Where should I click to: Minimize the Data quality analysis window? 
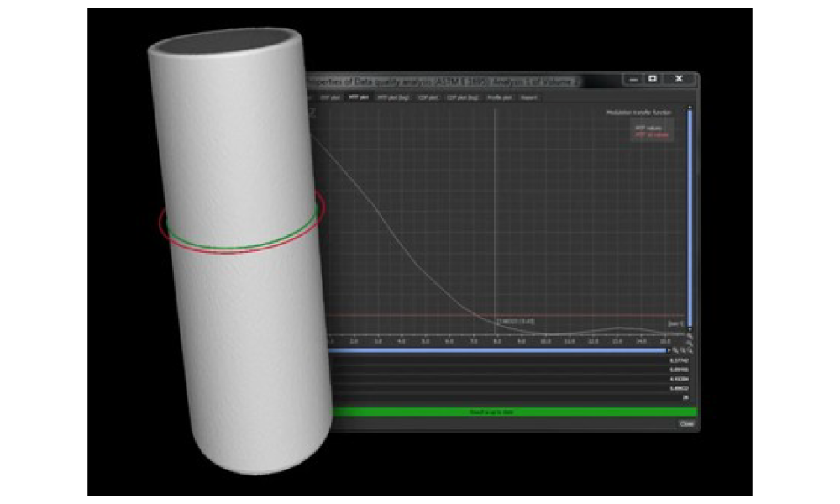pos(633,80)
